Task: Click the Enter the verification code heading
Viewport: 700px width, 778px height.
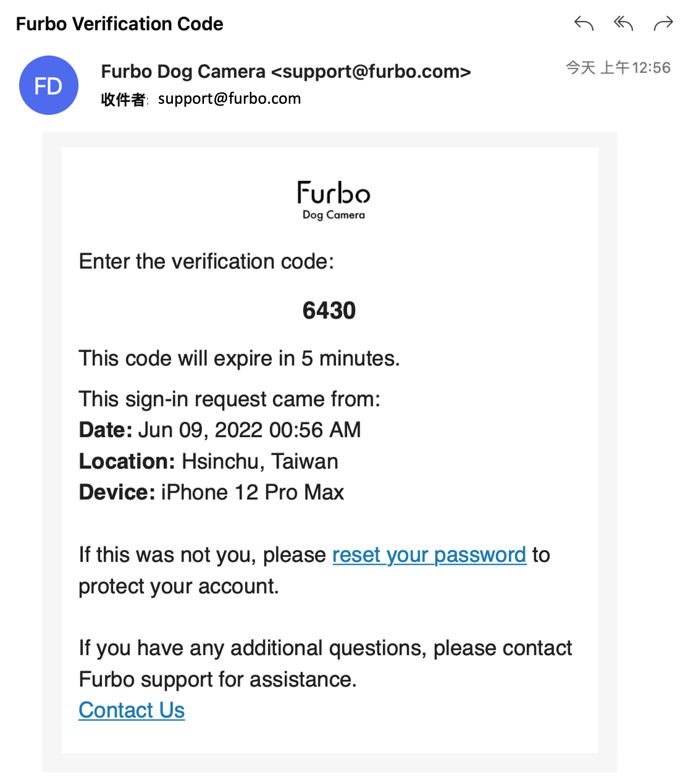Action: (x=206, y=262)
